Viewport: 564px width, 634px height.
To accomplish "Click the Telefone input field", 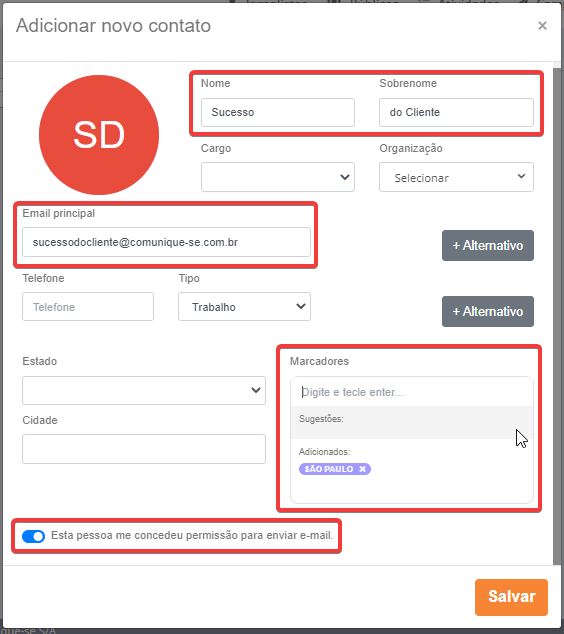I will coord(88,307).
